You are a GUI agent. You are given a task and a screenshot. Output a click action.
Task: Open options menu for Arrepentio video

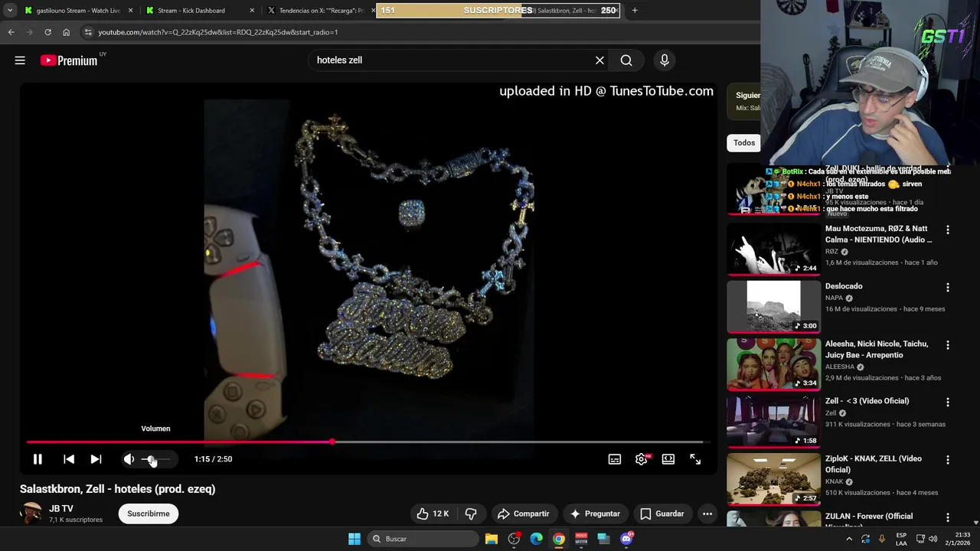pos(948,345)
